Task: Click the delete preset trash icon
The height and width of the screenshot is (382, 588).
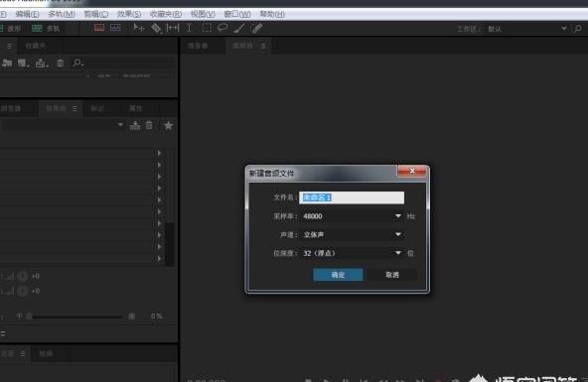Action: [149, 125]
